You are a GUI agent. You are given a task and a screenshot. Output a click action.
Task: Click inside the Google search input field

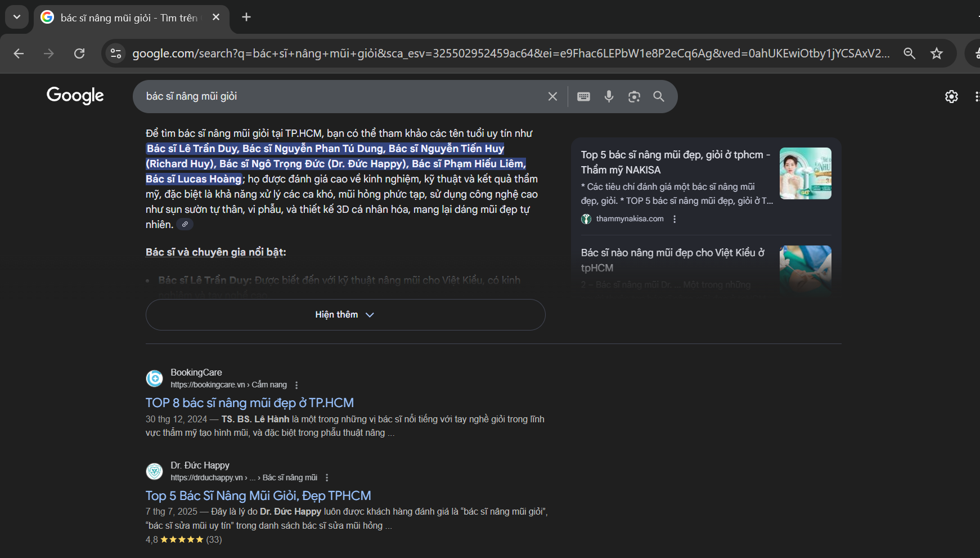pos(338,96)
